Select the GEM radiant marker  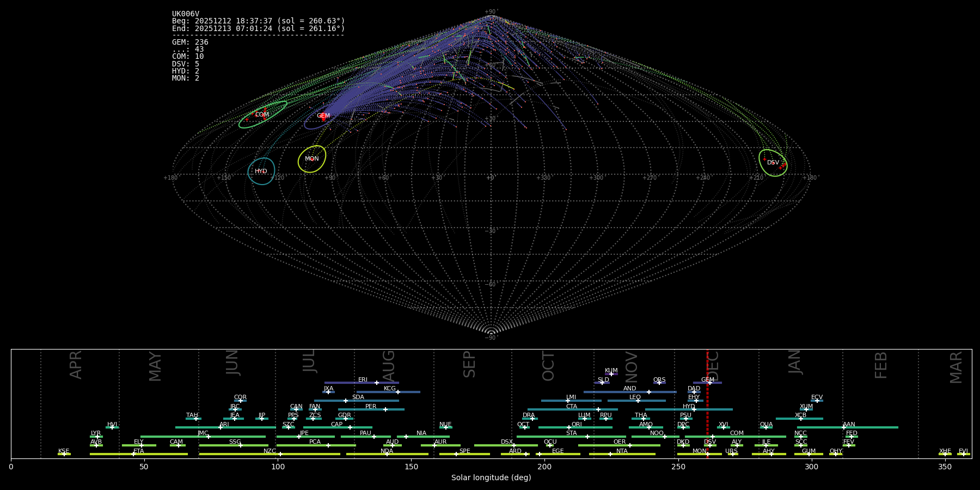323,116
